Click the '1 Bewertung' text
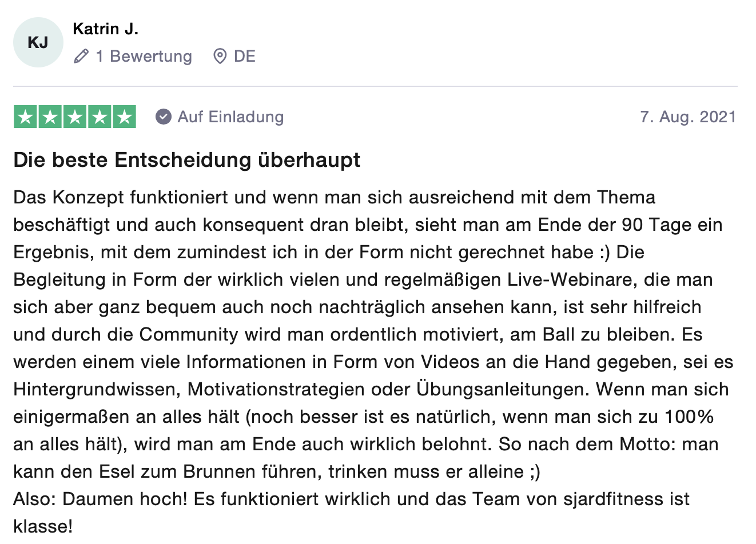Screen dimensions: 756x544 144,56
